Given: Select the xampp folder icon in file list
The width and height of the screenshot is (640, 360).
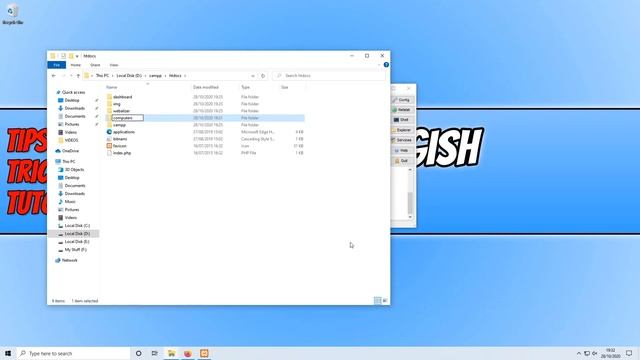Looking at the screenshot, I should click(x=109, y=125).
